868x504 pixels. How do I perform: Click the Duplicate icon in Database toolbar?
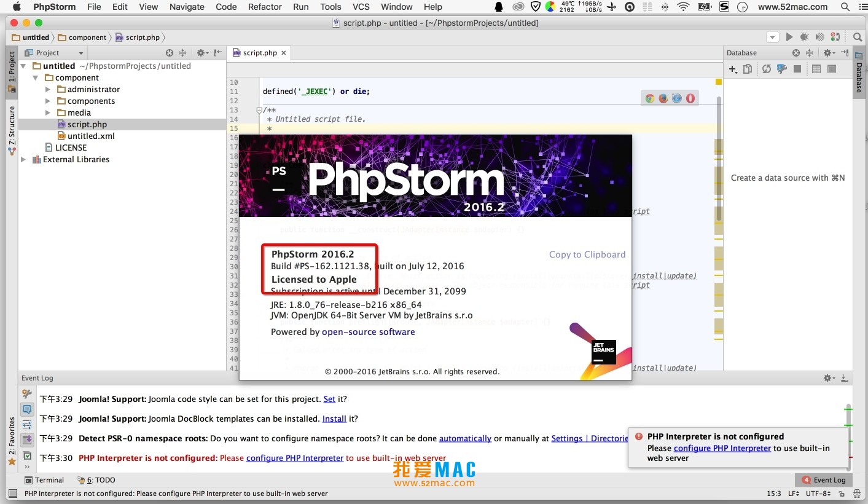pyautogui.click(x=748, y=69)
